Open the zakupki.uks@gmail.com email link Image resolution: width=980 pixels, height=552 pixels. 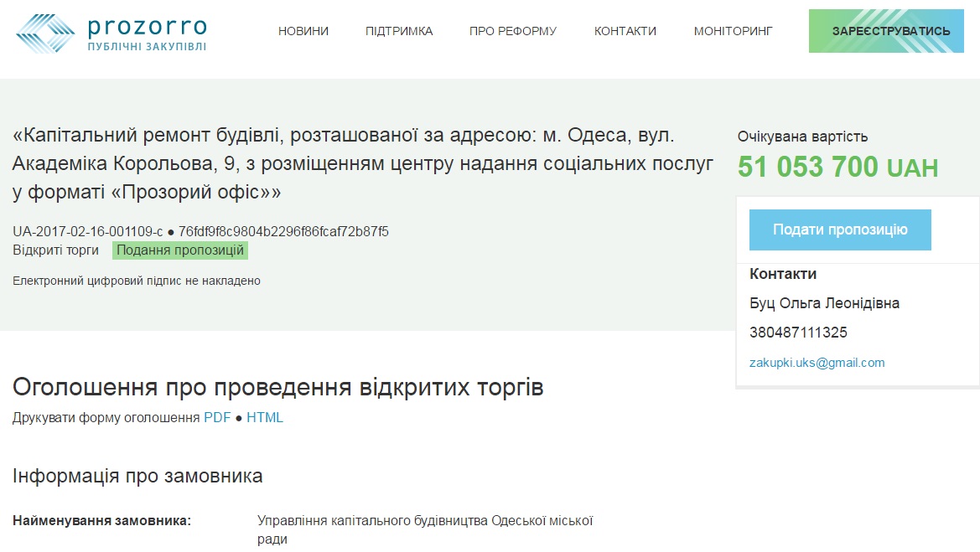click(817, 363)
